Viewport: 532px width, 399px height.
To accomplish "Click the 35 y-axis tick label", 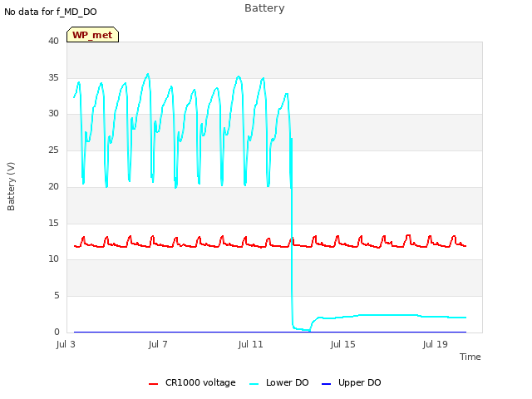I will tap(53, 77).
